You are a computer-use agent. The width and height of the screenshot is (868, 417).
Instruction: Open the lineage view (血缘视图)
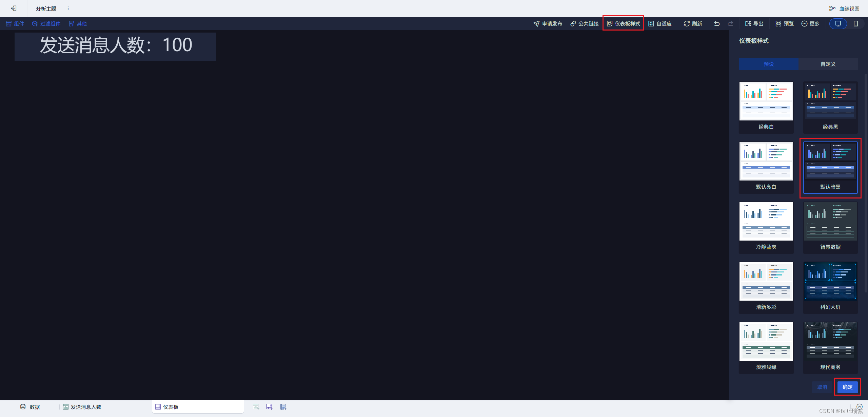click(844, 8)
